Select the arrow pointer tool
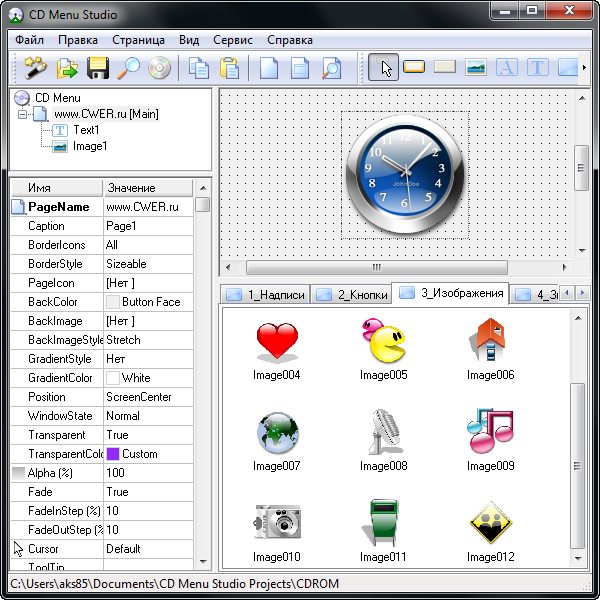 coord(383,68)
